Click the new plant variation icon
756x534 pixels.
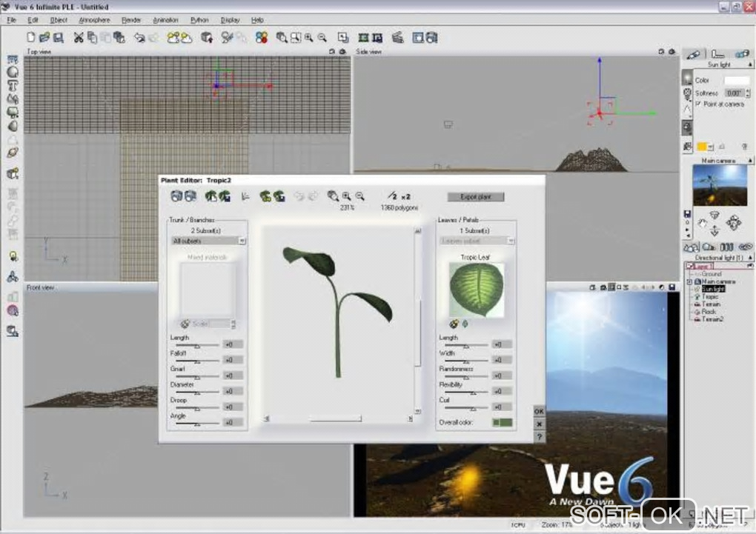point(210,196)
